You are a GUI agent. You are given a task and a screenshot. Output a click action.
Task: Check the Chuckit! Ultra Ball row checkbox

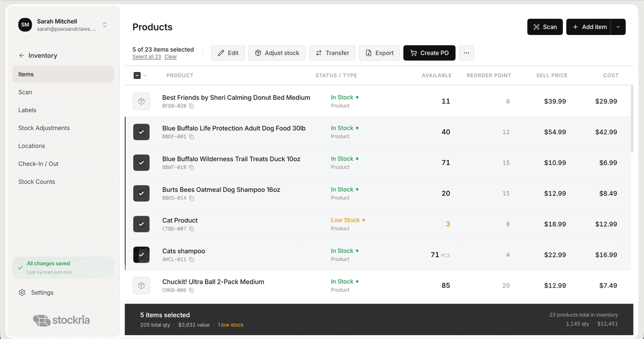click(x=141, y=285)
